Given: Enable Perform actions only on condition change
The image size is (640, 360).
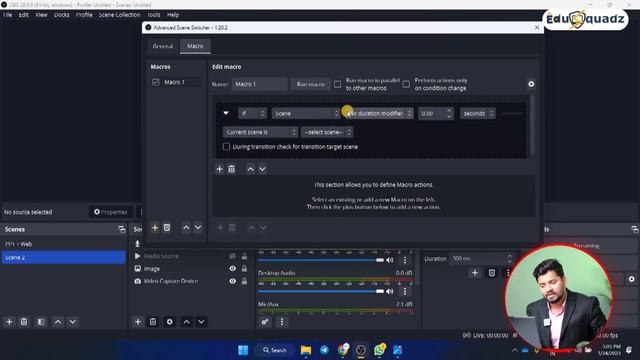Looking at the screenshot, I should [406, 84].
